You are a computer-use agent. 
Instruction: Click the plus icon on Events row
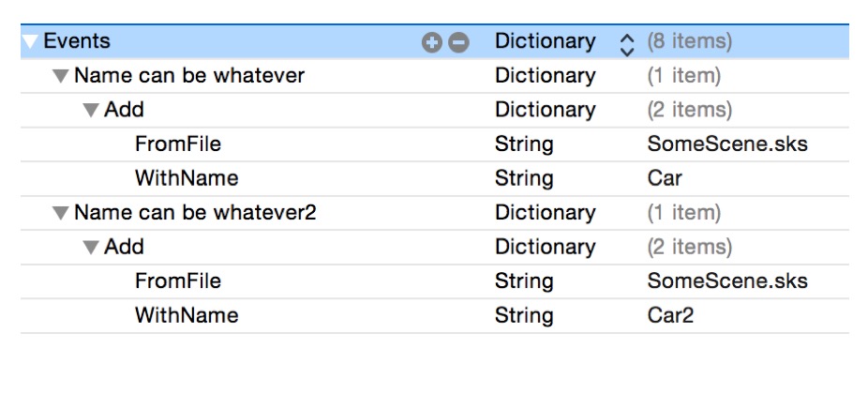point(432,42)
